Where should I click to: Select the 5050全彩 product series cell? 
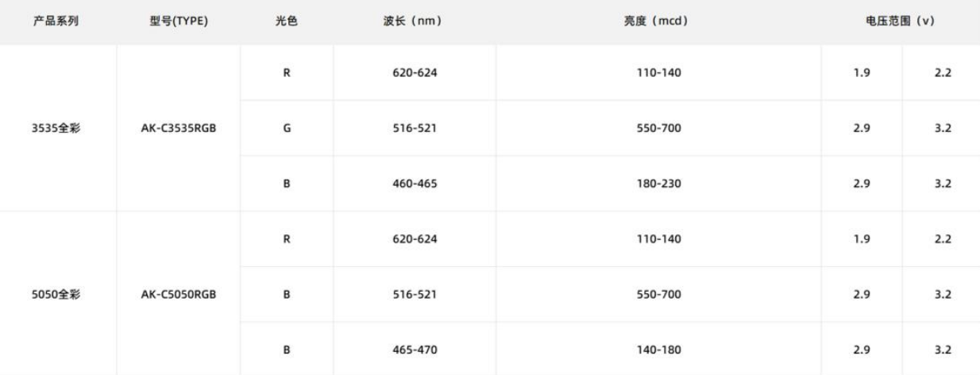(60, 294)
